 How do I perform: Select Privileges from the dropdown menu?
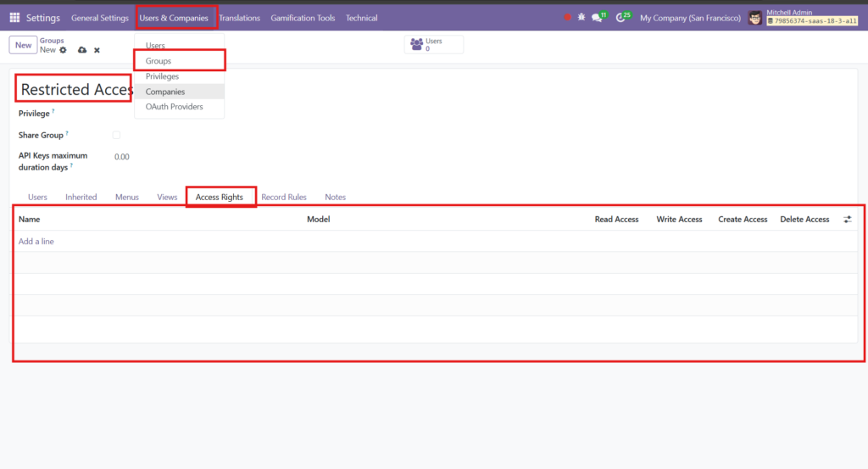point(162,76)
